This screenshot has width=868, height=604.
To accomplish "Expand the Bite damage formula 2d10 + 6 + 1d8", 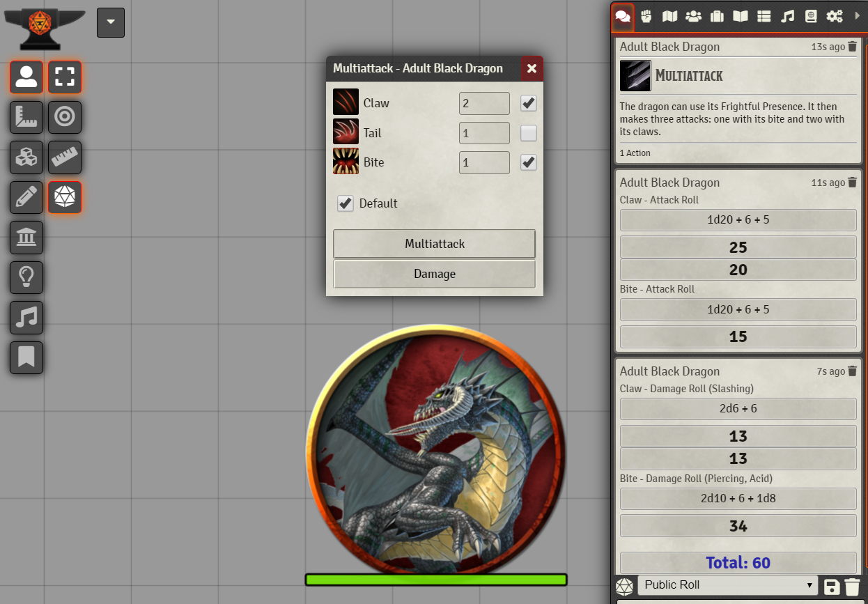I will click(x=738, y=499).
